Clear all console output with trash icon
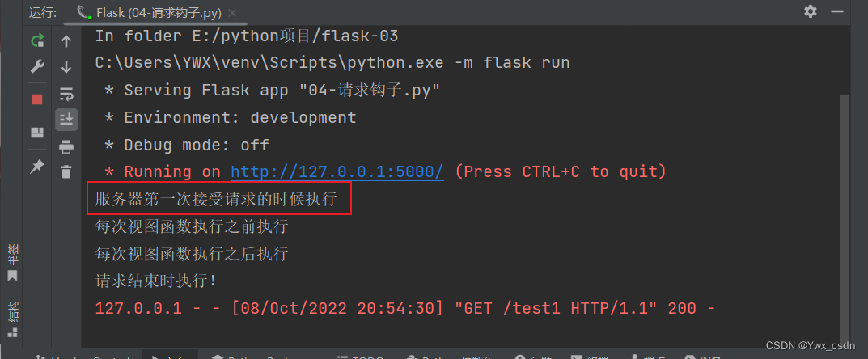This screenshot has width=868, height=359. 66,171
